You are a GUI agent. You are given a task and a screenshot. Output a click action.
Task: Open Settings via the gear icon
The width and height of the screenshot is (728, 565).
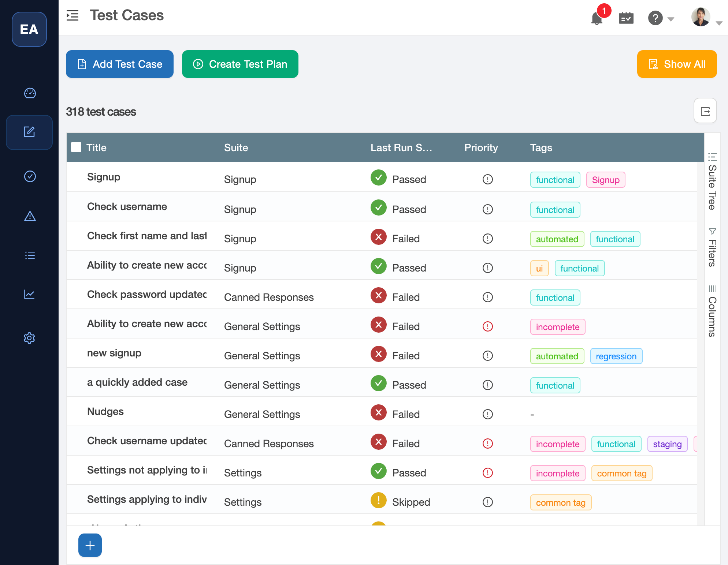coord(29,338)
